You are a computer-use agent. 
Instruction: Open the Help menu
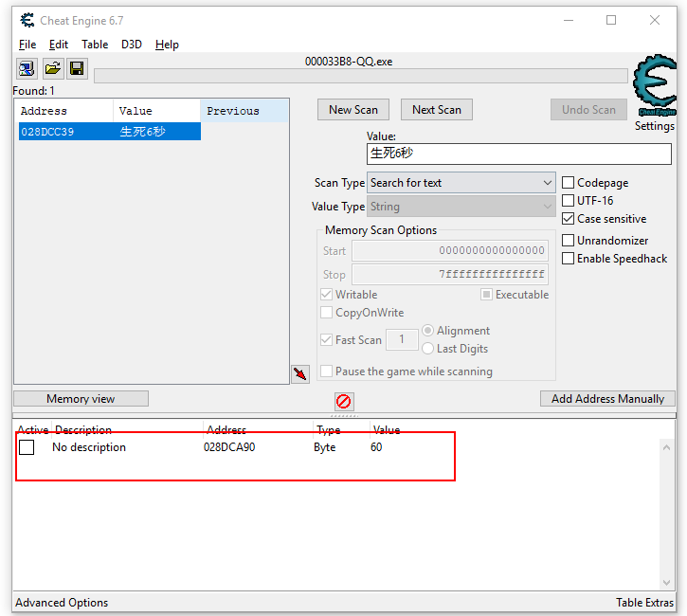(x=167, y=45)
